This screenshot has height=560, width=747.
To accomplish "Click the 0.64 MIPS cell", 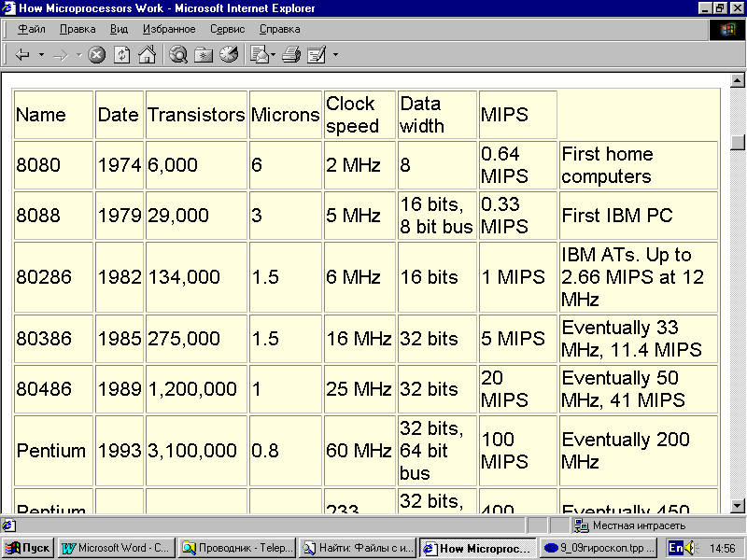I will click(x=518, y=165).
